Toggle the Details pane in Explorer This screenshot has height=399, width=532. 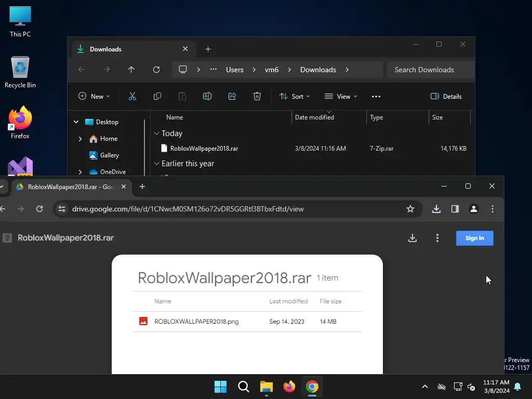446,96
